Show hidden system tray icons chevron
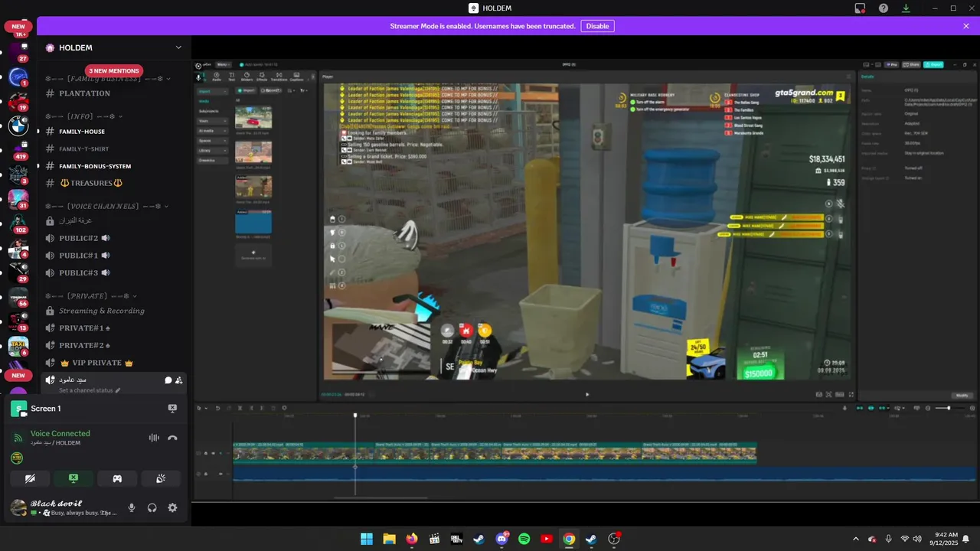 [x=856, y=539]
